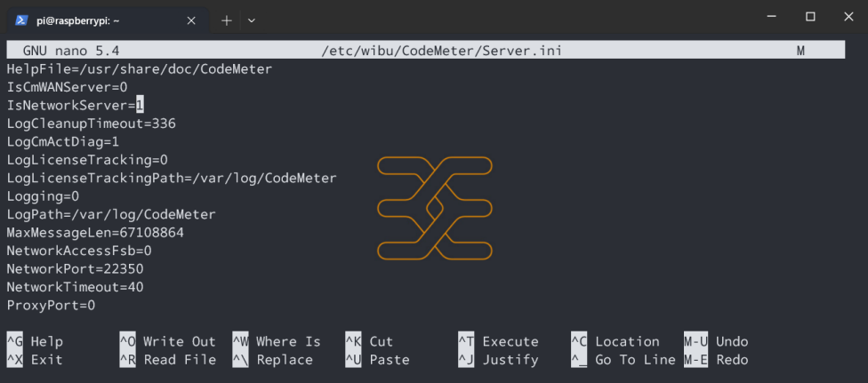Click the ^J Justify shortcut
Image resolution: width=868 pixels, height=383 pixels.
click(x=498, y=360)
